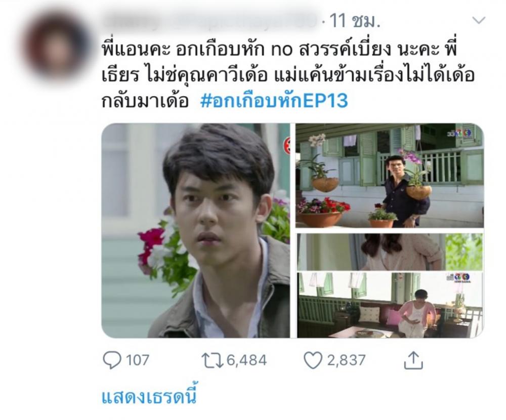Open bottom-right photo of veranda scene
Viewport: 506px width, 420px height.
click(x=390, y=305)
